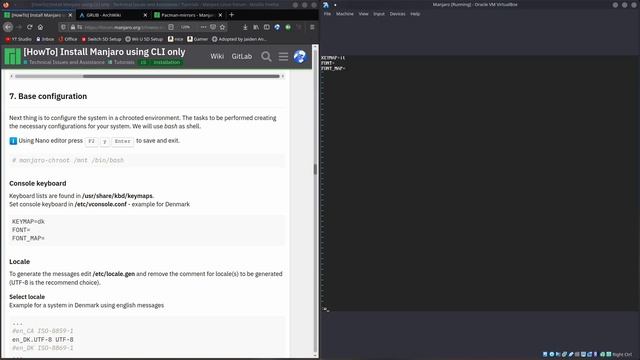This screenshot has width=640, height=360.
Task: Click VirtualBox hard disk status icon
Action: point(545,354)
